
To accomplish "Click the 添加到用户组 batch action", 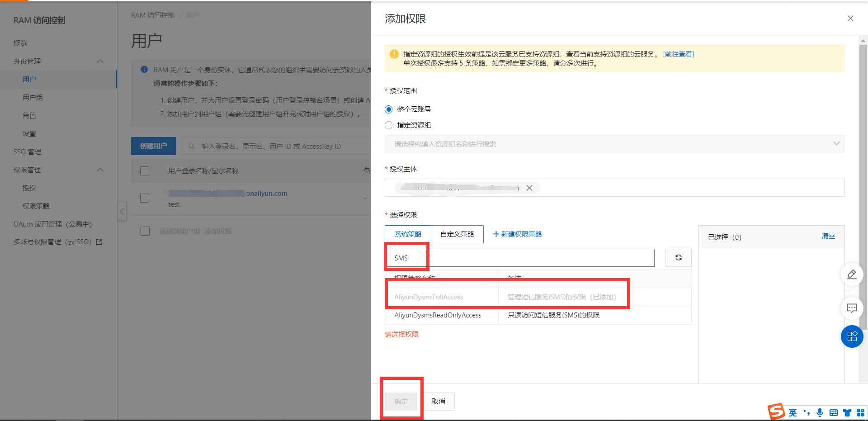I will pyautogui.click(x=179, y=231).
